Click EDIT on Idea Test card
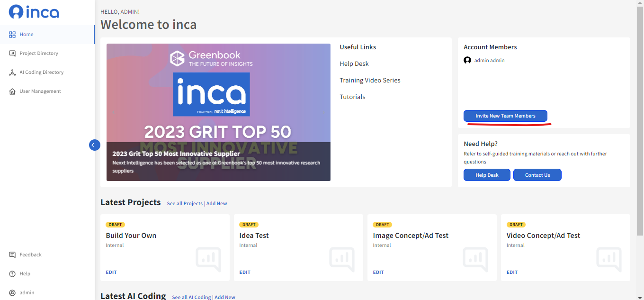This screenshot has height=300, width=644. (x=245, y=272)
